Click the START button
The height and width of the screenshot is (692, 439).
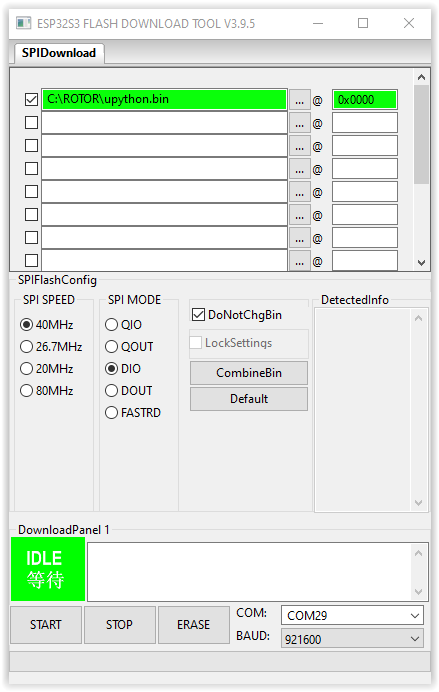coord(46,625)
